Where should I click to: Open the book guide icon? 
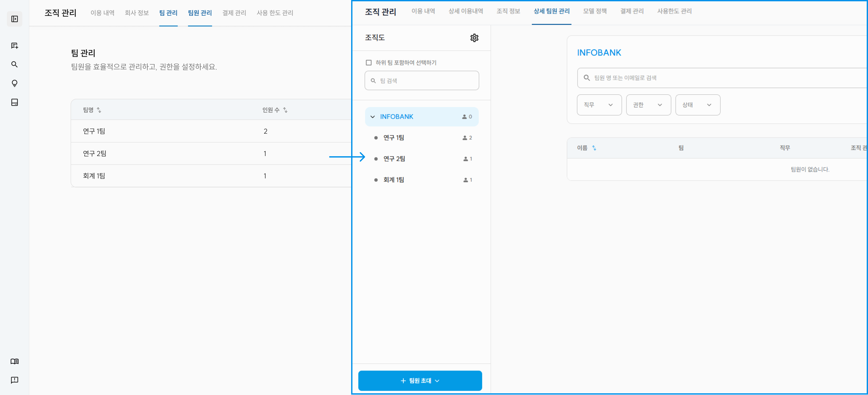[x=15, y=361]
